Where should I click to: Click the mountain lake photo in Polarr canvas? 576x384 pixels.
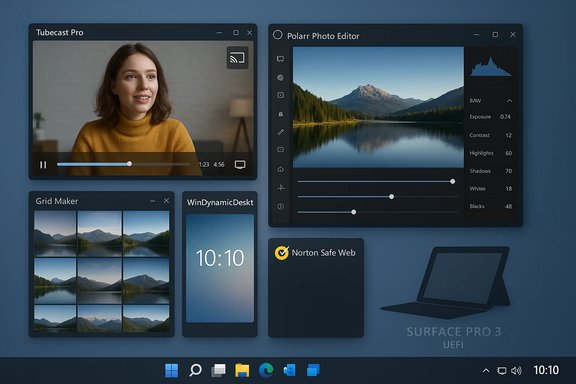point(378,107)
